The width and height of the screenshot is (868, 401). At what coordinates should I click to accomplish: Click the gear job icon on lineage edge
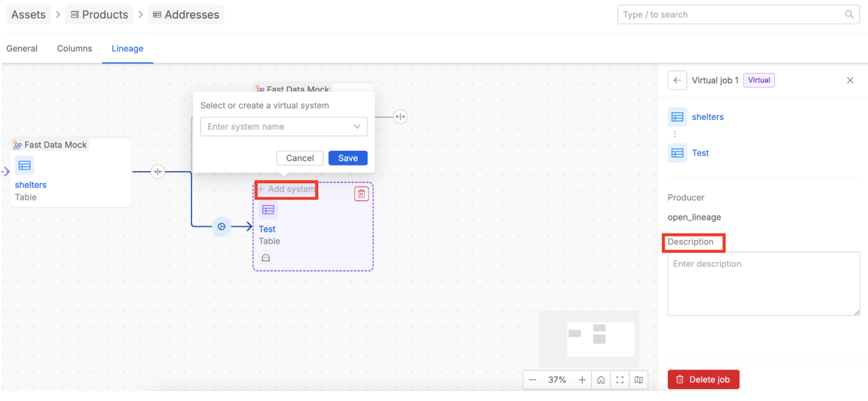221,227
